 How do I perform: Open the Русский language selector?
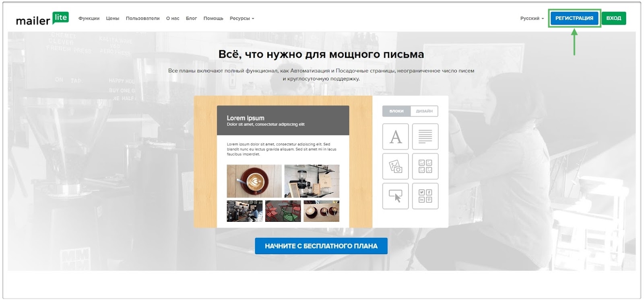pyautogui.click(x=532, y=18)
